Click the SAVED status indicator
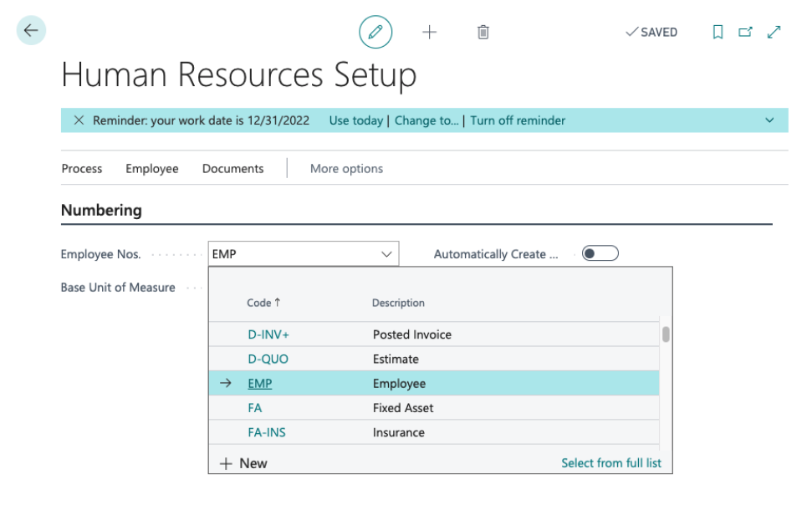This screenshot has width=812, height=510. click(651, 32)
